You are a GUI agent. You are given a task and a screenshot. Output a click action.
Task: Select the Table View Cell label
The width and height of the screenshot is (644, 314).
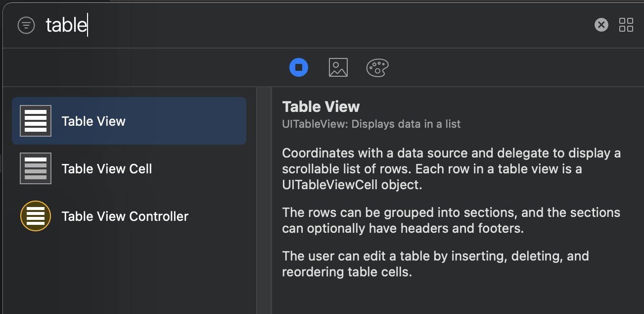pyautogui.click(x=107, y=169)
